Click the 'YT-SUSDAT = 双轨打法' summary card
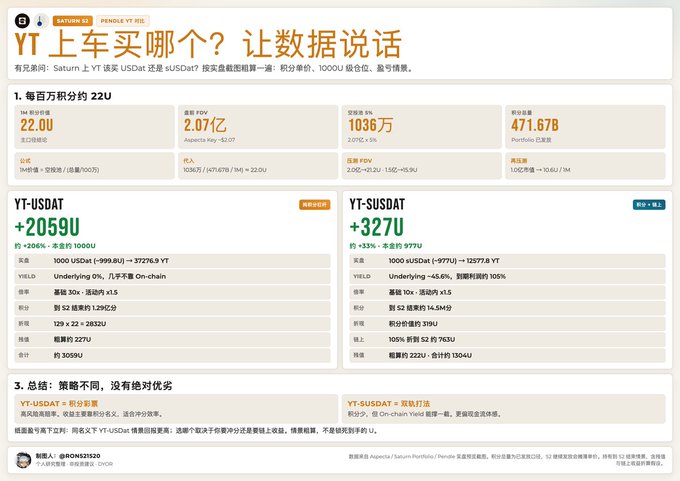This screenshot has height=481, width=680. click(503, 409)
